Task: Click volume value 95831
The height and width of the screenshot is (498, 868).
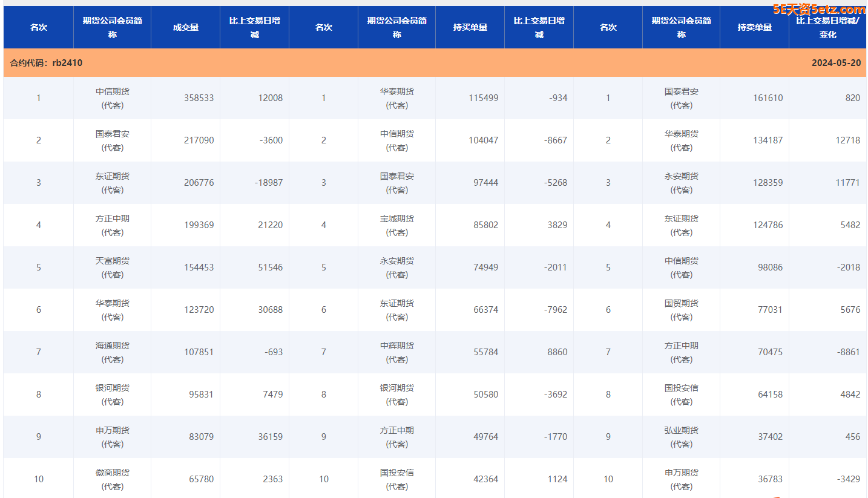Action: click(x=202, y=395)
